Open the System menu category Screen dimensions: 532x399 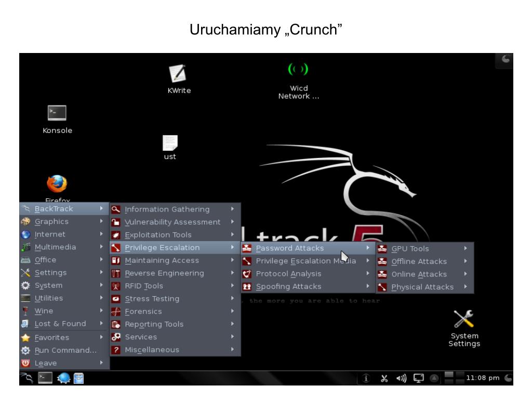click(64, 285)
